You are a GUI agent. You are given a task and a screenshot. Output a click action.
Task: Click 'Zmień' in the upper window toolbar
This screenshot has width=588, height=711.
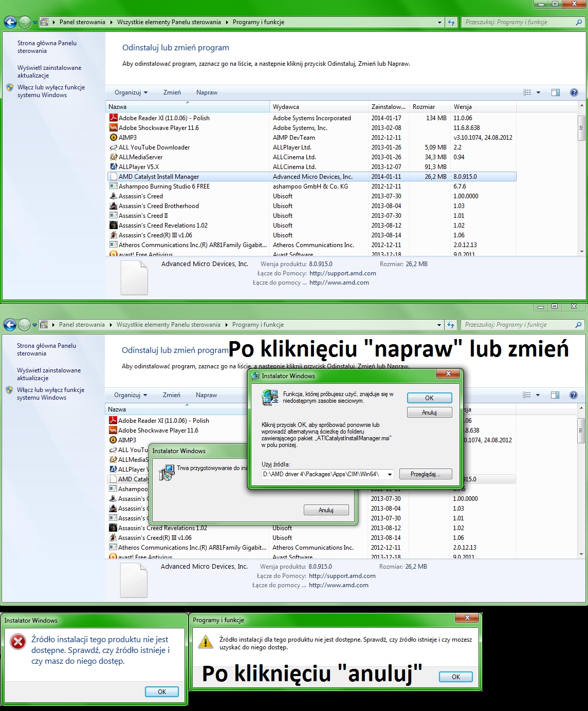[172, 92]
